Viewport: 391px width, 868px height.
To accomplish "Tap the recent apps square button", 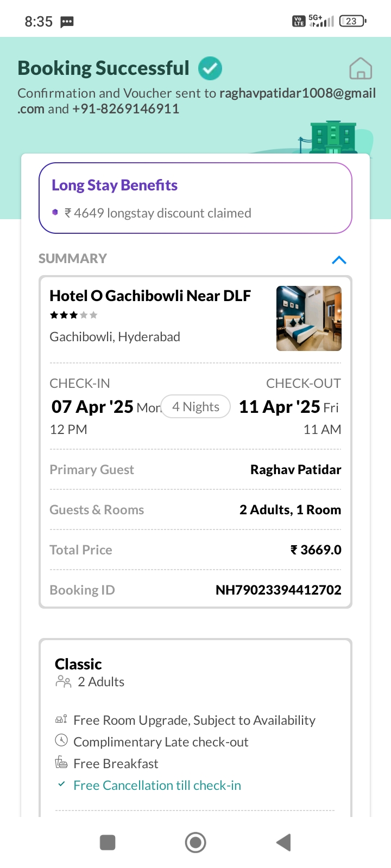I will point(108,843).
